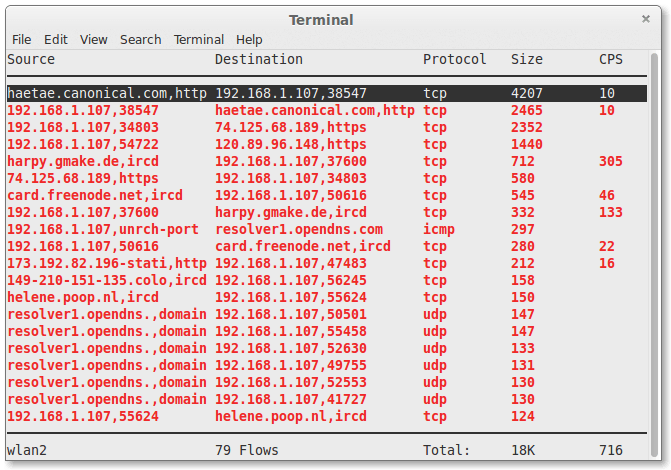
Task: Select highlighted row haetae.canonical.com,http source
Action: coord(107,93)
